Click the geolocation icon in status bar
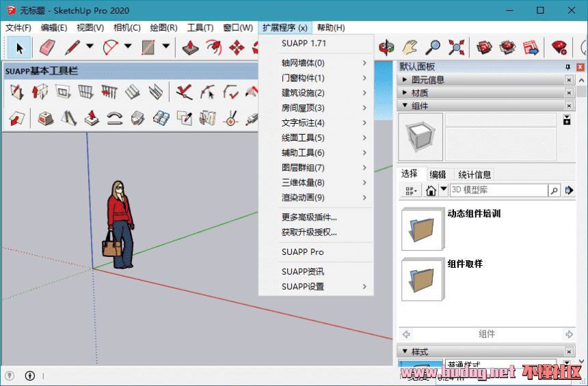Screen dimensions: 588x386 [x=10, y=376]
